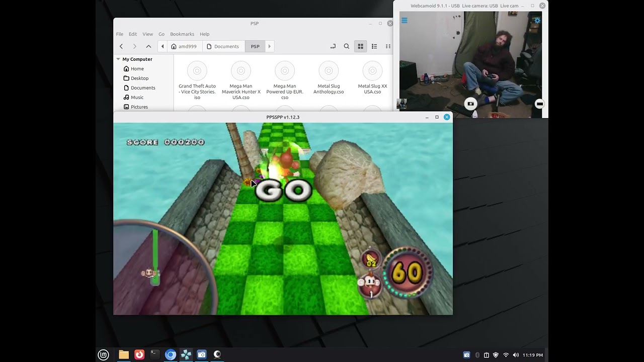Switch to PPSSPP in the taskbar
This screenshot has width=644, height=362.
(186, 354)
